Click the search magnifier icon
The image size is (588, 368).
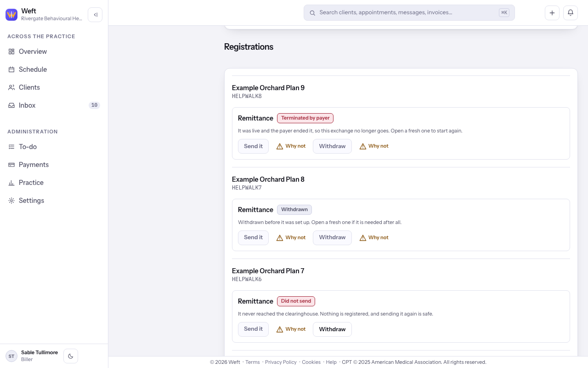[312, 13]
